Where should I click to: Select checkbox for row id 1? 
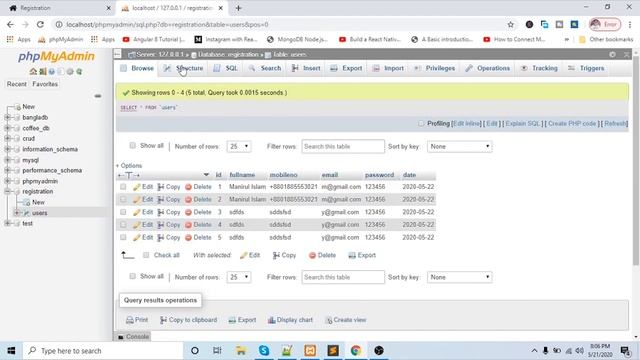[123, 187]
